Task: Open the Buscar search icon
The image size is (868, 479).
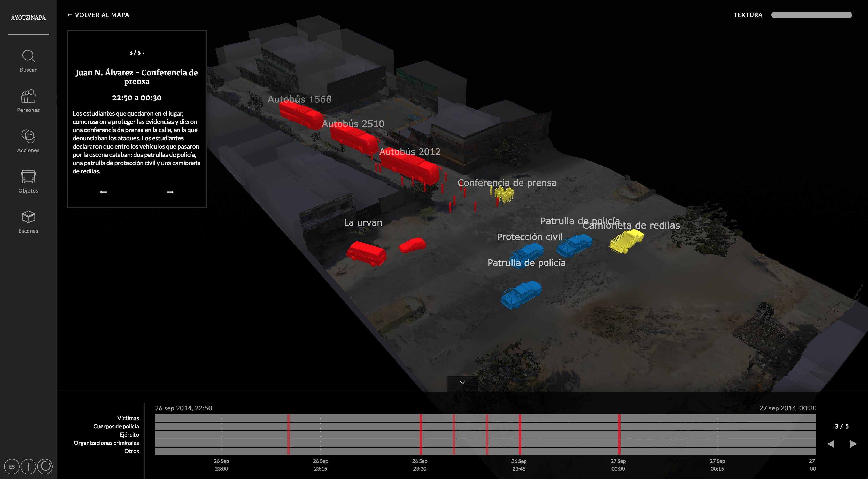Action: coord(28,56)
